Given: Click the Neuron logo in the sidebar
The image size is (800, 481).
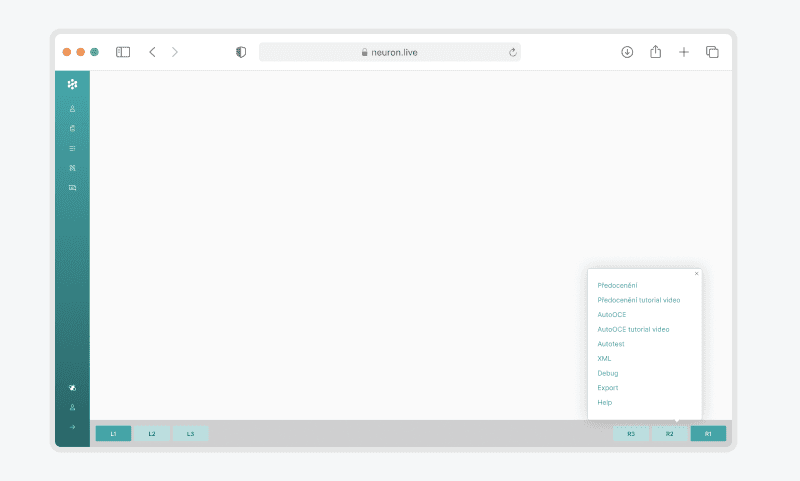Looking at the screenshot, I should (72, 84).
